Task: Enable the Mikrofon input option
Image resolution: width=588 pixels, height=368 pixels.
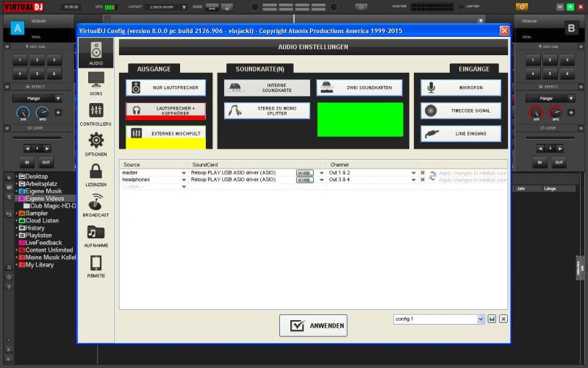Action: [461, 88]
